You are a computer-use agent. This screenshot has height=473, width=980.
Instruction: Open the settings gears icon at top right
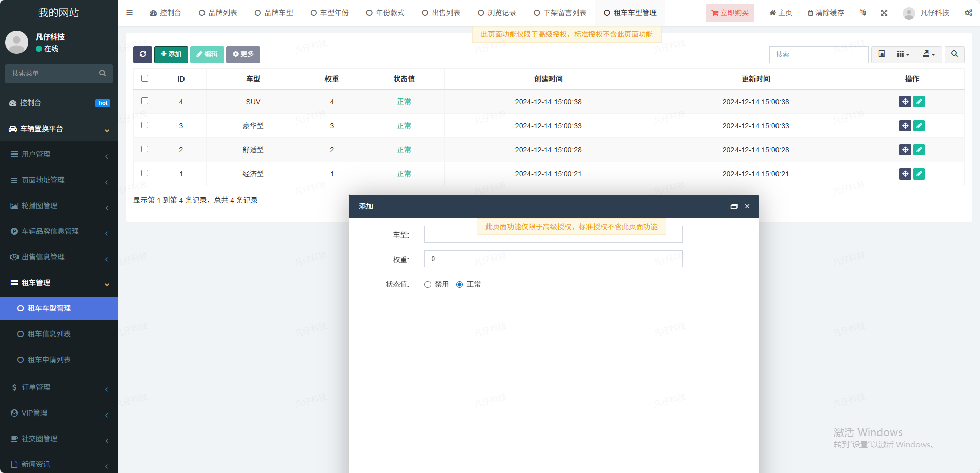[968, 13]
